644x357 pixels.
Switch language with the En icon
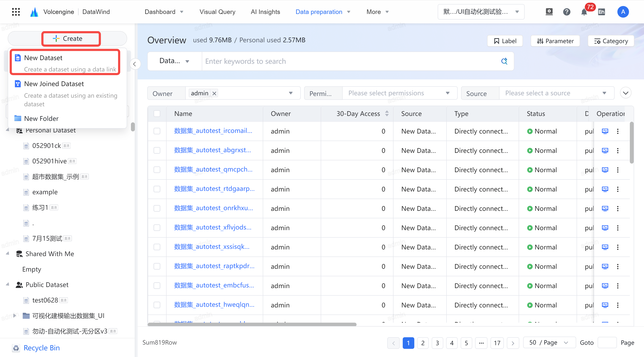pyautogui.click(x=601, y=12)
